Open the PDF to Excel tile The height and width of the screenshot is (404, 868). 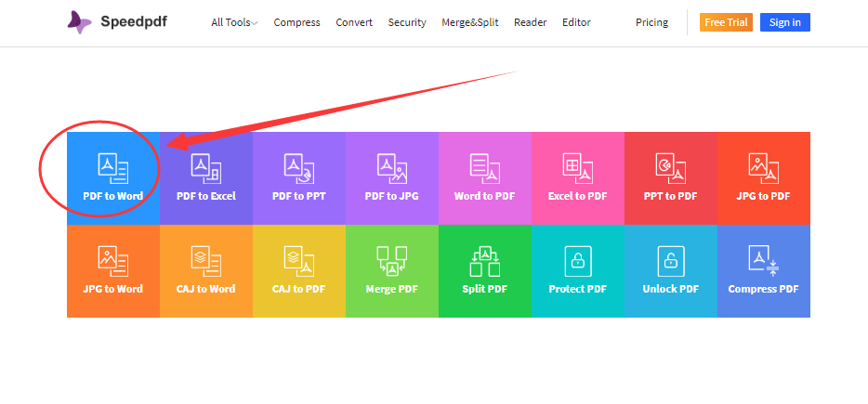coord(206,178)
